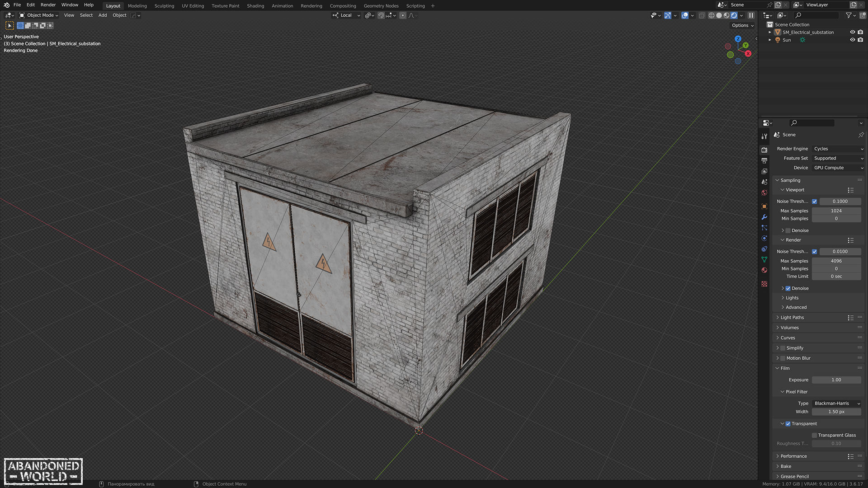
Task: Toggle snapping in viewport header
Action: coord(381,15)
